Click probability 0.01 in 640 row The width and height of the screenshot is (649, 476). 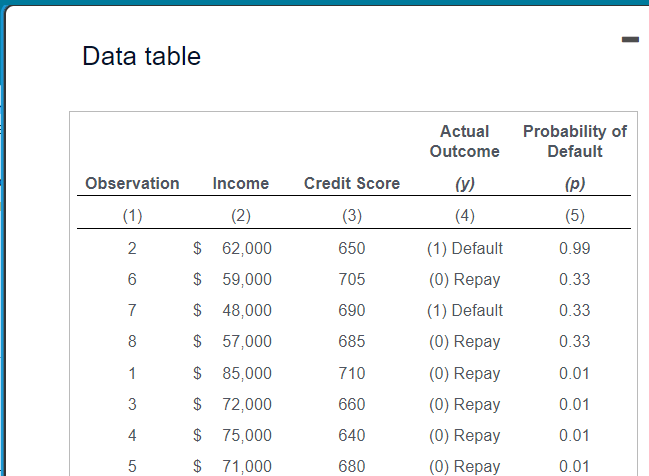(x=574, y=435)
